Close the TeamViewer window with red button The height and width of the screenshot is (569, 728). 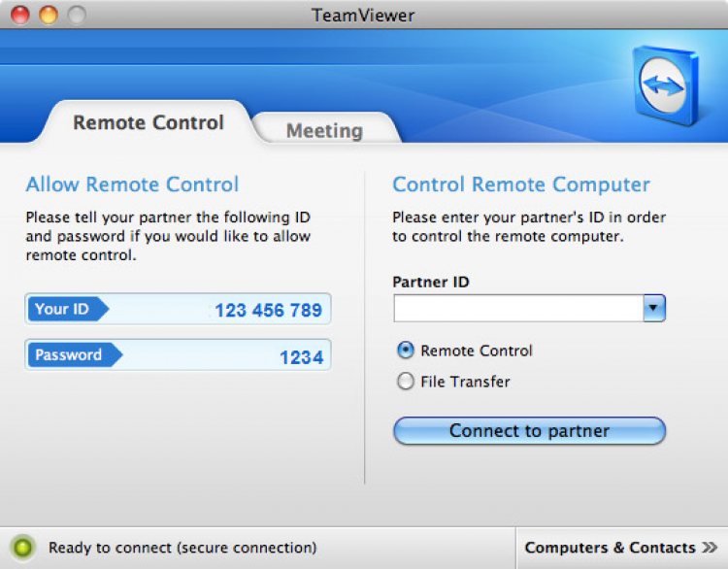click(x=20, y=15)
